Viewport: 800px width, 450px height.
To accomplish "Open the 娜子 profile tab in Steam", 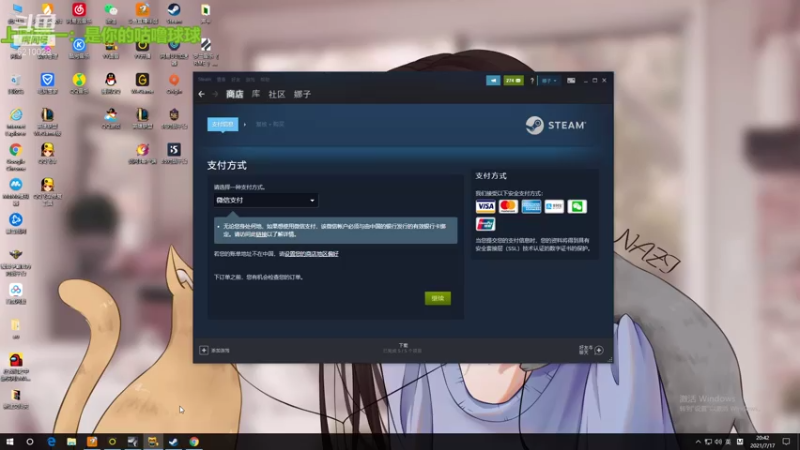I will 302,94.
